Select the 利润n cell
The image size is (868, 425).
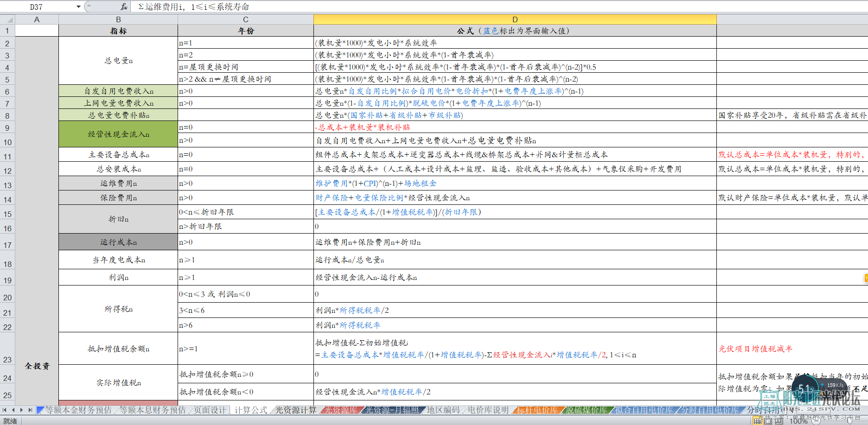(118, 277)
